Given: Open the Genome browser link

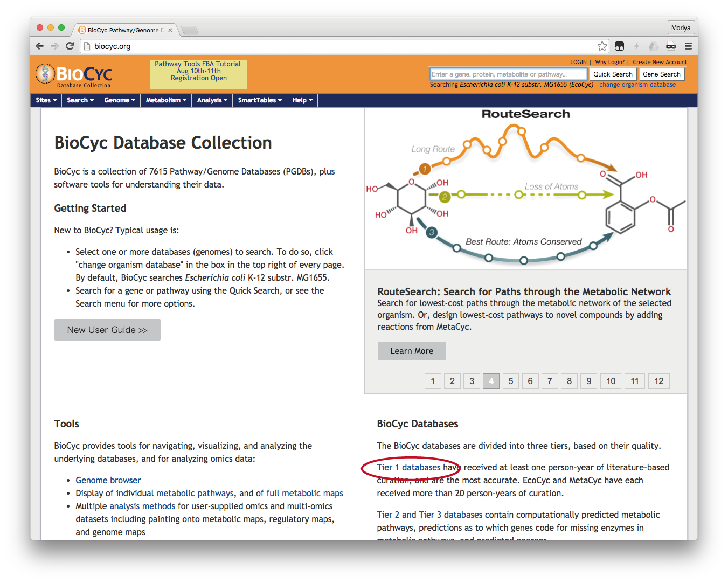Looking at the screenshot, I should coord(108,480).
